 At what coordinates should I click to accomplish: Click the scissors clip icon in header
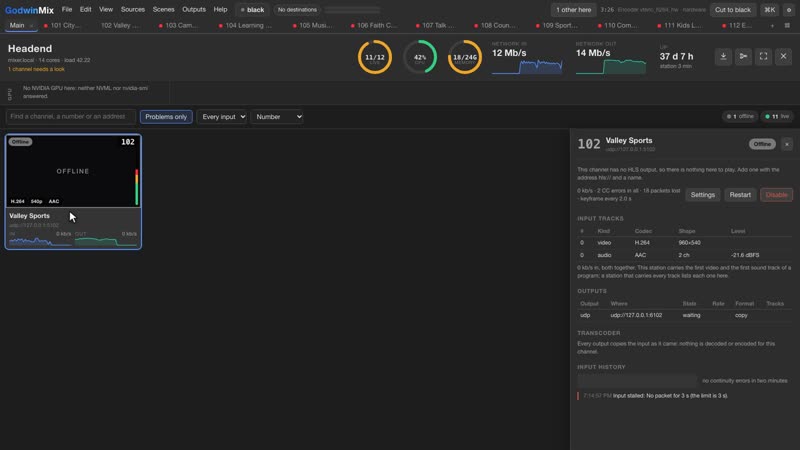point(743,56)
